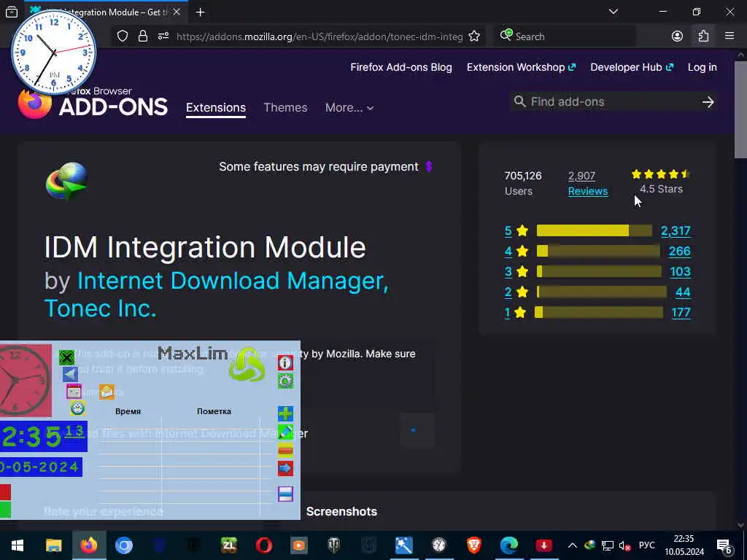Click the Пометка column header in MaxLim
Viewport: 747px width, 560px height.
(x=214, y=411)
